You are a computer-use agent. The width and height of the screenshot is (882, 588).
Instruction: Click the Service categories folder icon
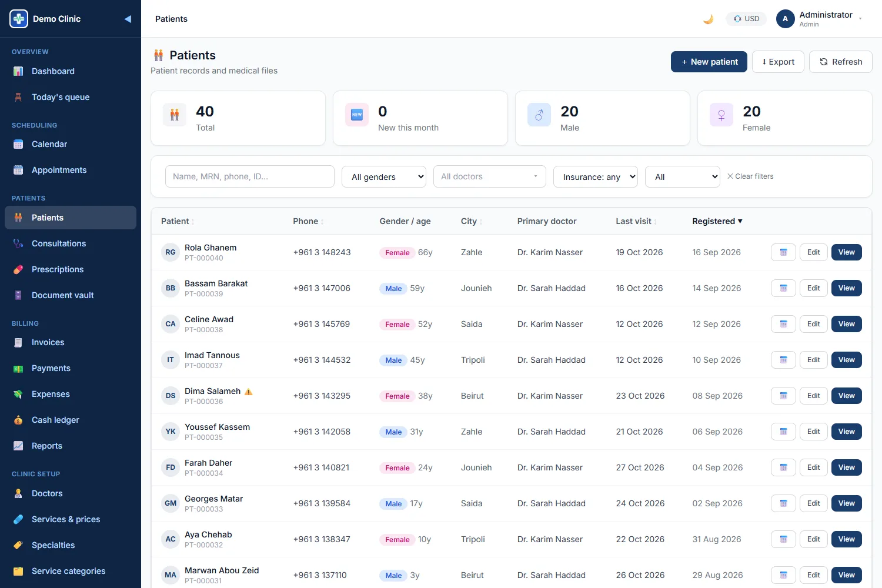18,571
